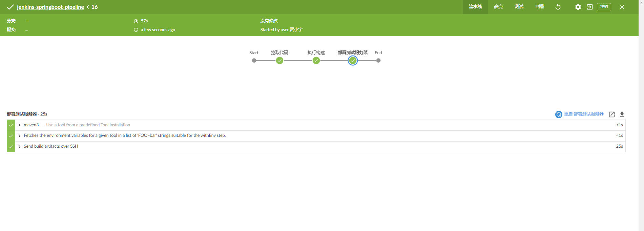
Task: Click the restart stage circular icon
Action: pyautogui.click(x=559, y=114)
